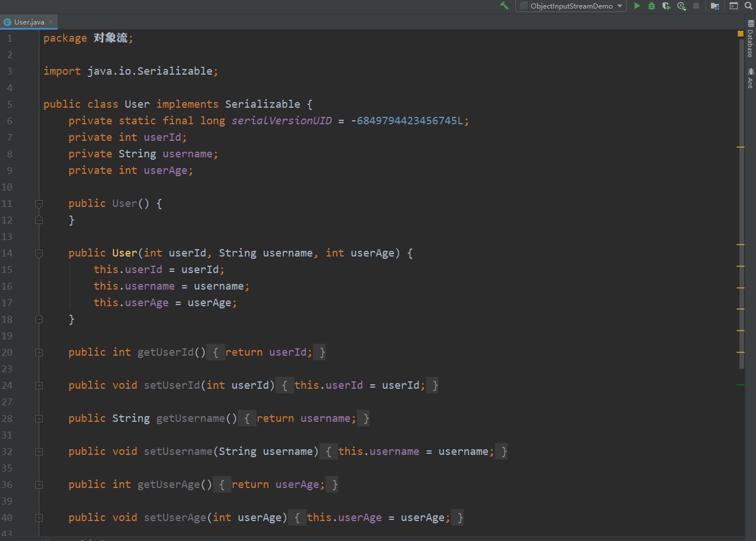Image resolution: width=756 pixels, height=541 pixels.
Task: Click 'this.userId' on line 15
Action: coord(128,270)
